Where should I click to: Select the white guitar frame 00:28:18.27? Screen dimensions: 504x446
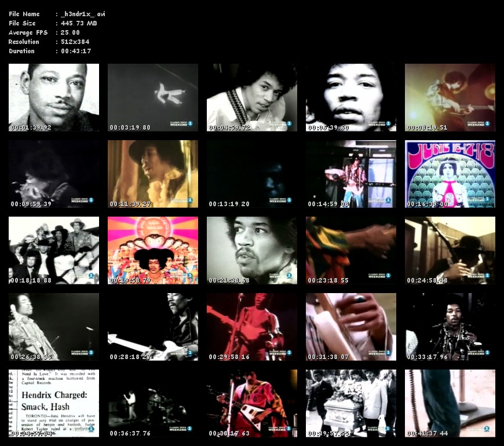(153, 327)
